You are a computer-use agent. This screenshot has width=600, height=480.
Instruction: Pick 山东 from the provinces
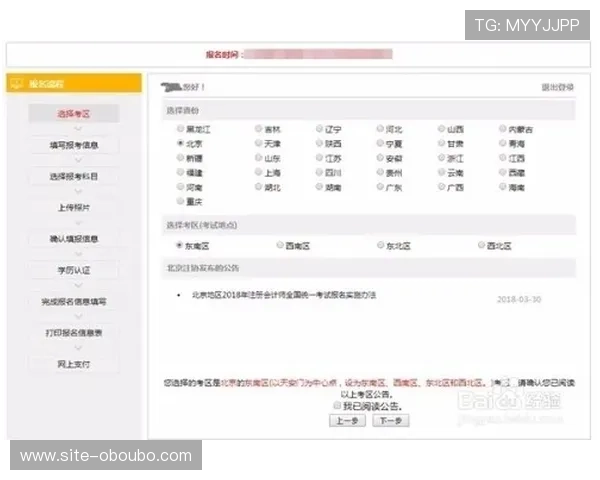coord(259,157)
